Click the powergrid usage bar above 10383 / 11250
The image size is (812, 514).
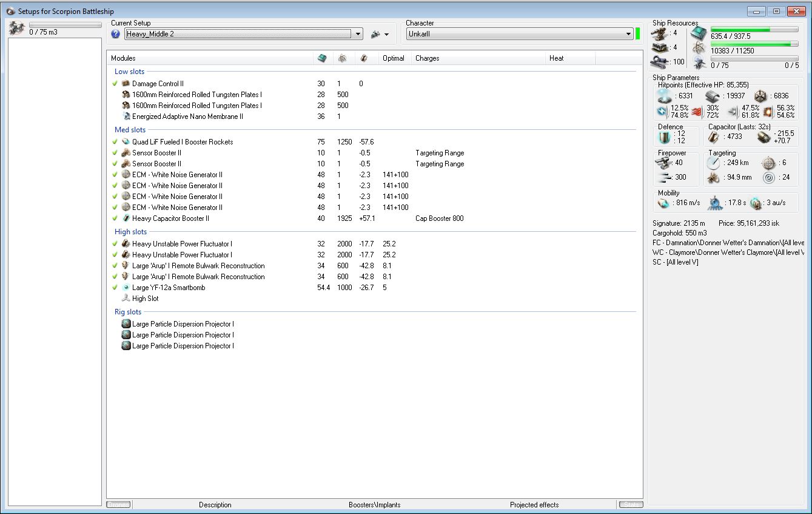755,44
